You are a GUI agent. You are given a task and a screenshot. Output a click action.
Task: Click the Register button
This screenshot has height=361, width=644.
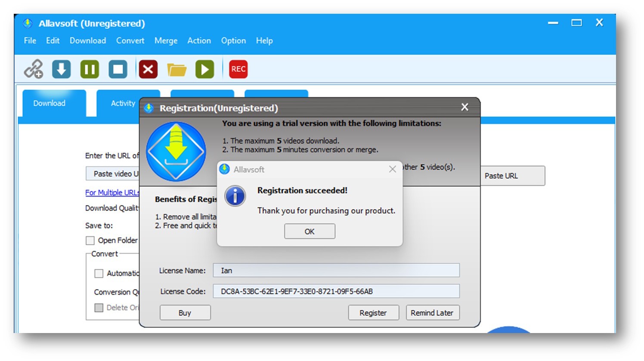(x=373, y=313)
